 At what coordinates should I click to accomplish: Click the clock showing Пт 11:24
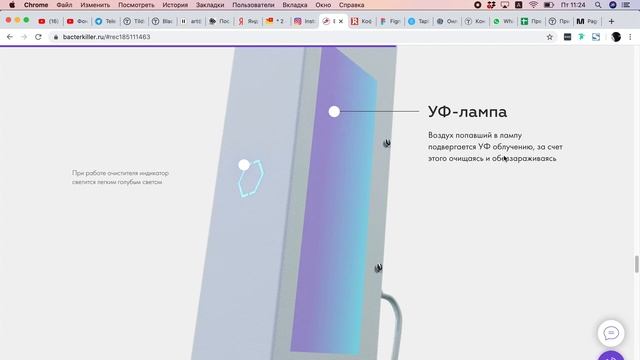573,5
